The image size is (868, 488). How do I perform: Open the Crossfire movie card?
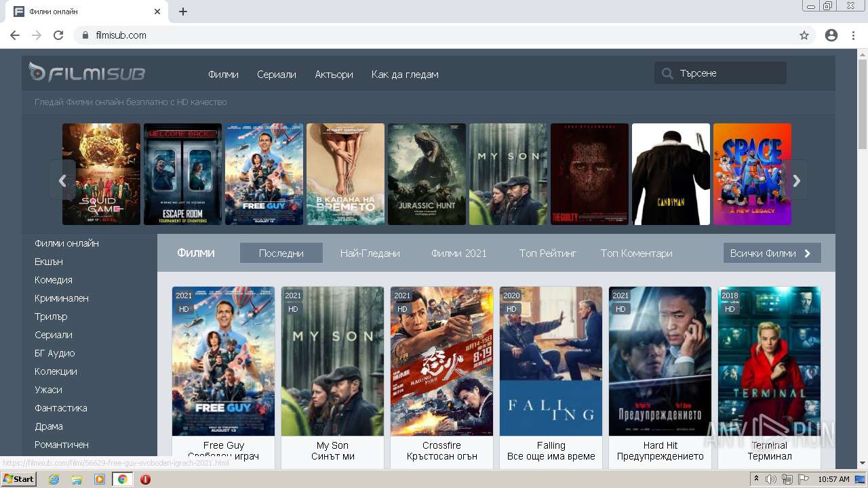coord(442,361)
